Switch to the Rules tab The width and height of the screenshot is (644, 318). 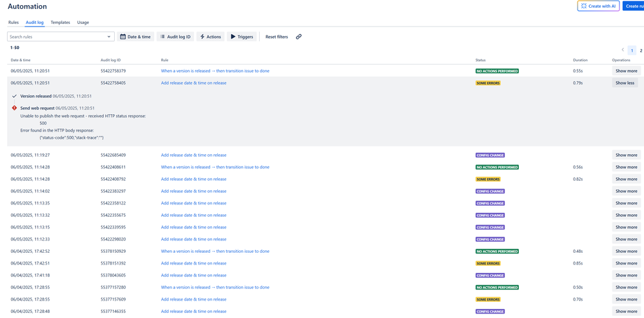[14, 22]
